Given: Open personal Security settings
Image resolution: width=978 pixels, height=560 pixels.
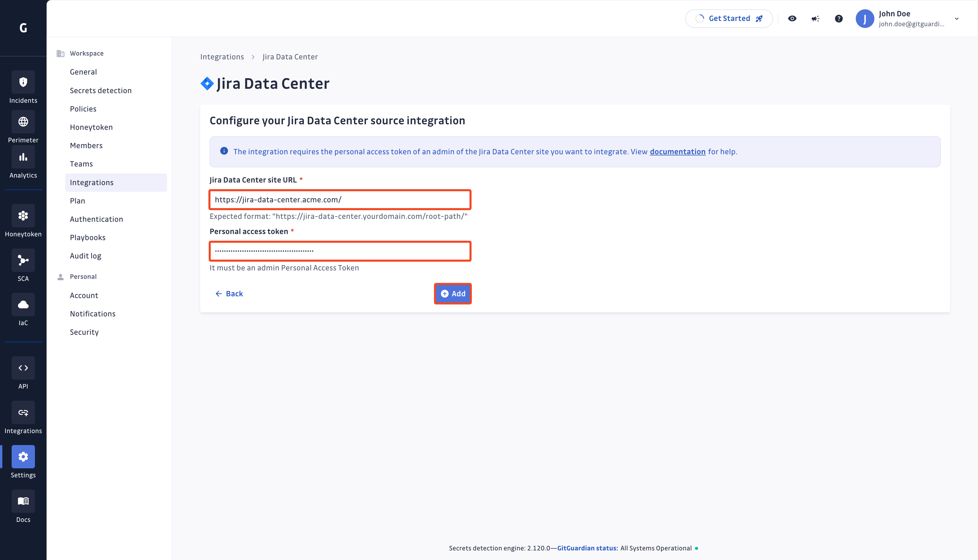Looking at the screenshot, I should click(x=84, y=332).
